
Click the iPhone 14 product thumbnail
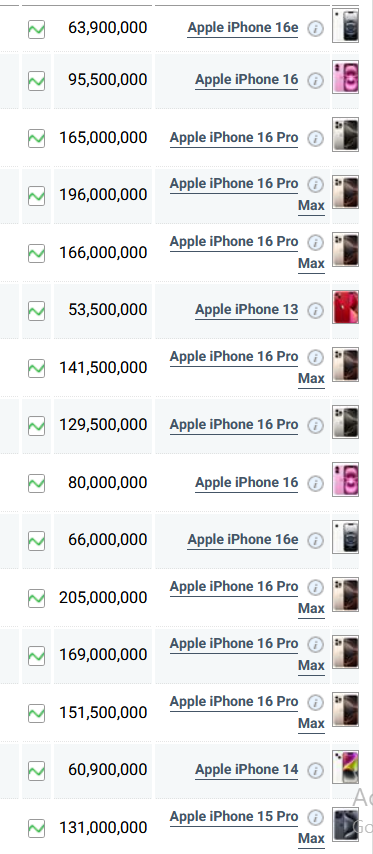pos(346,767)
